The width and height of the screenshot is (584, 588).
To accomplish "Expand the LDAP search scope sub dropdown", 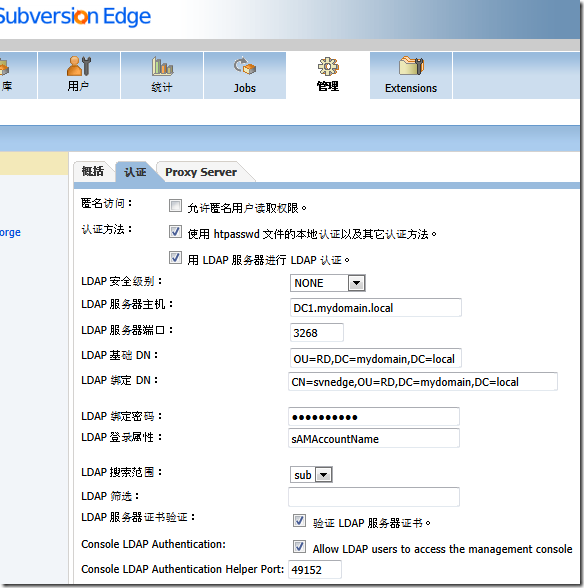I will pos(311,475).
